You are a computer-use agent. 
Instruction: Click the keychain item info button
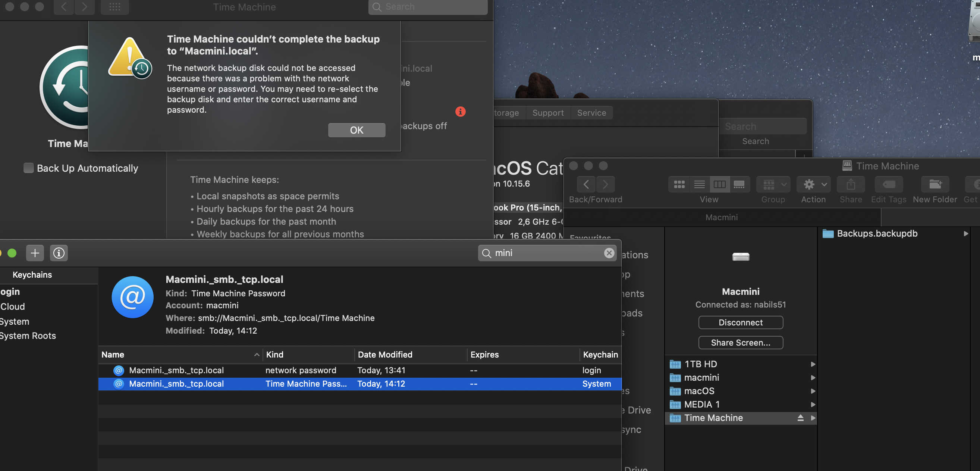pyautogui.click(x=59, y=253)
